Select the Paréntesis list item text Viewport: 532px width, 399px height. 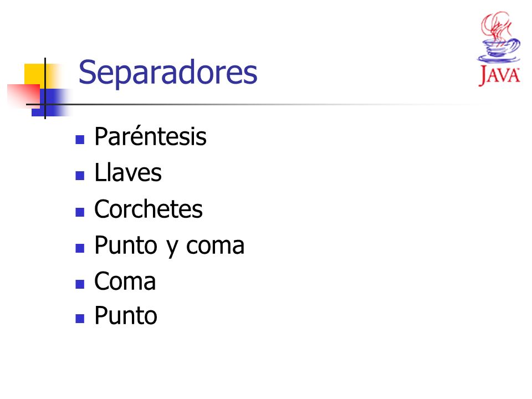[150, 136]
